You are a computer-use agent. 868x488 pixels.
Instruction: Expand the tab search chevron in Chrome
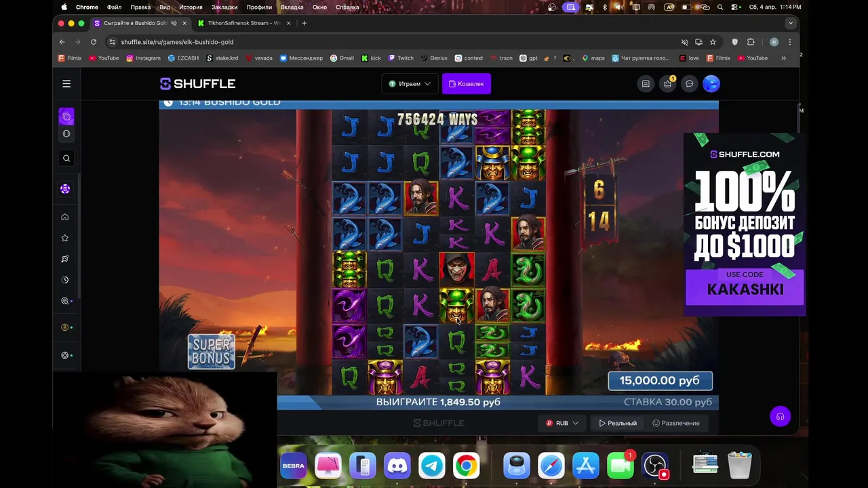coord(790,23)
